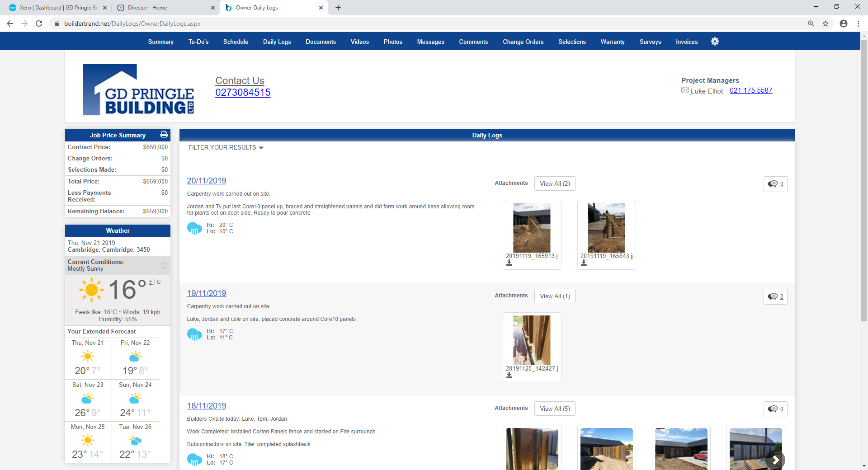Click the rain weather icon for 19/11/2019
Screen dimensions: 868x470
click(x=195, y=334)
